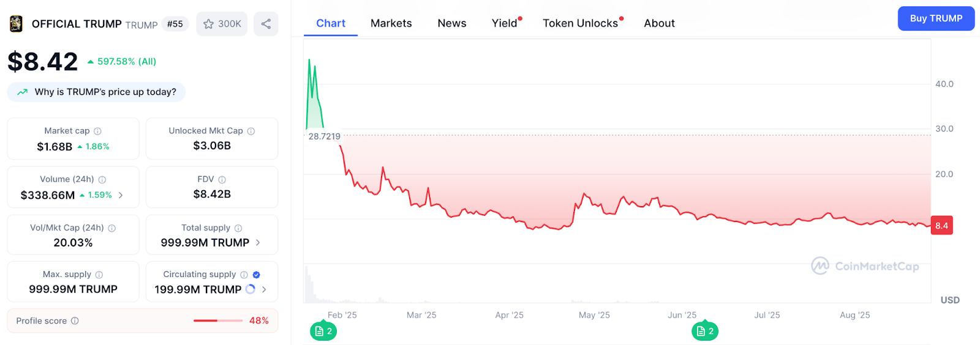Click the 999.99M TRUMP max supply value
The height and width of the screenshot is (345, 980).
pos(73,289)
